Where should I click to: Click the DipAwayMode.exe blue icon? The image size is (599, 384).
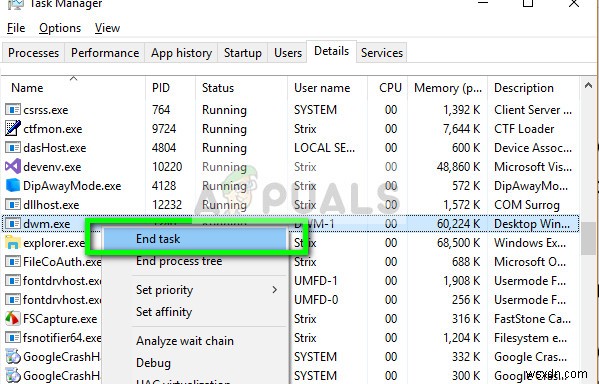(13, 186)
